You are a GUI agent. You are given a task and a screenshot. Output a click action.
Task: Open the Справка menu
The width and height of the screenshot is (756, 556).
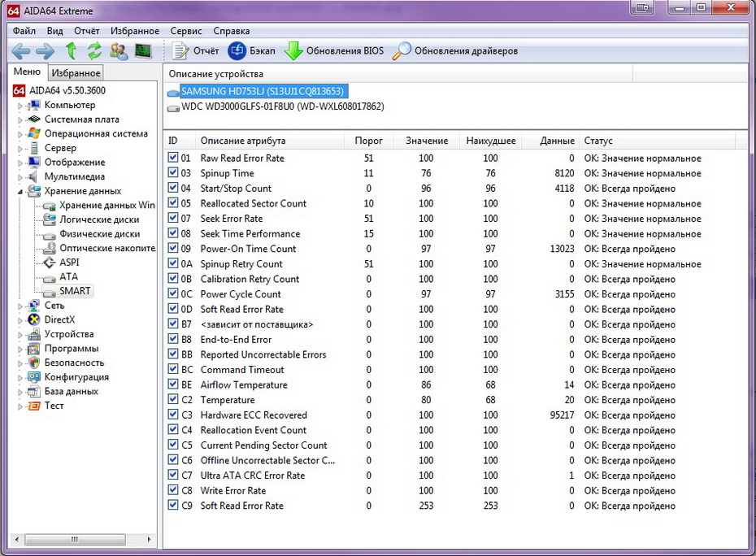pos(232,31)
